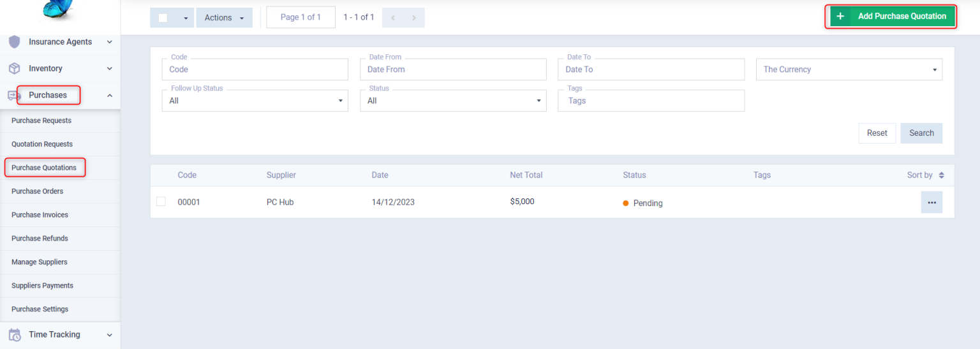The image size is (980, 349).
Task: Open Purchase Orders in sidebar
Action: click(x=37, y=191)
